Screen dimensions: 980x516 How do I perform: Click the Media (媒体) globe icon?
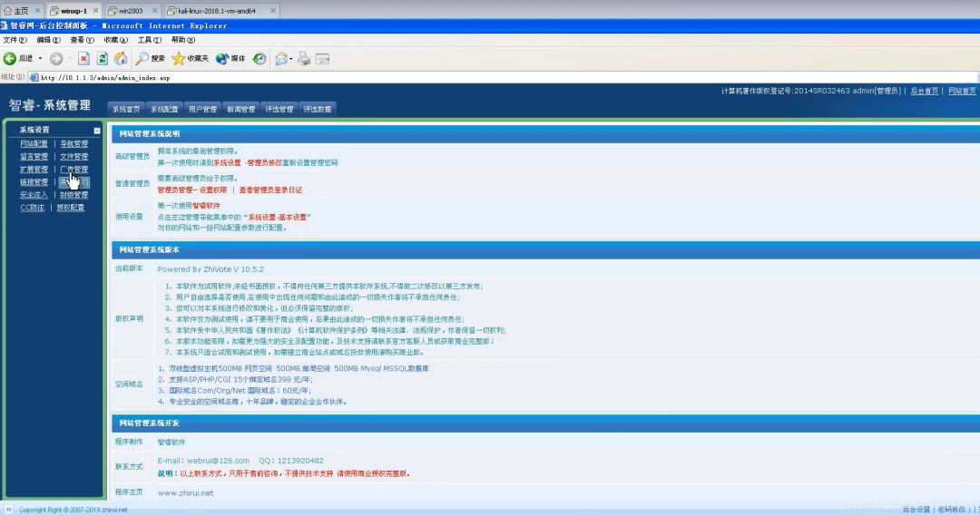[x=222, y=59]
